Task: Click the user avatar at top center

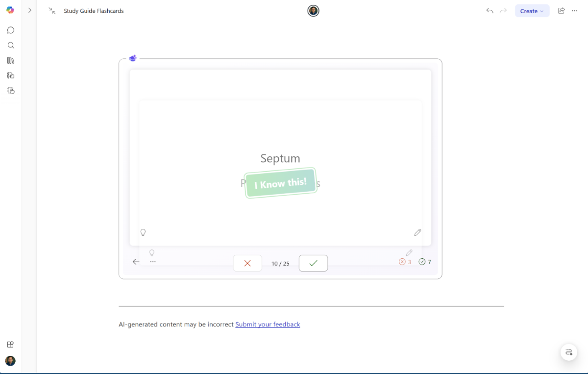Action: 314,11
